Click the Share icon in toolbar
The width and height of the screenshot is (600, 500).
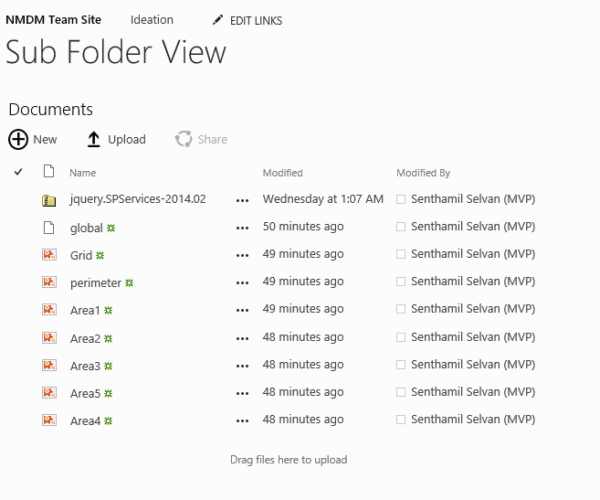point(183,140)
